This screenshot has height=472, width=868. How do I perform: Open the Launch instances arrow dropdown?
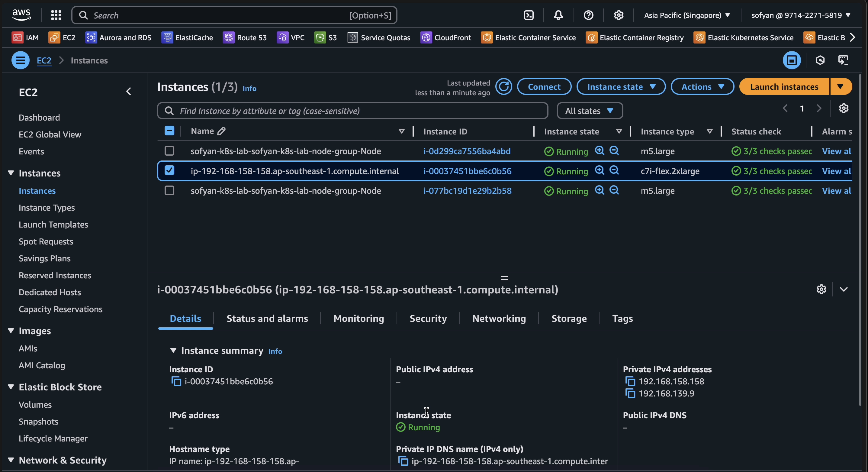tap(841, 87)
